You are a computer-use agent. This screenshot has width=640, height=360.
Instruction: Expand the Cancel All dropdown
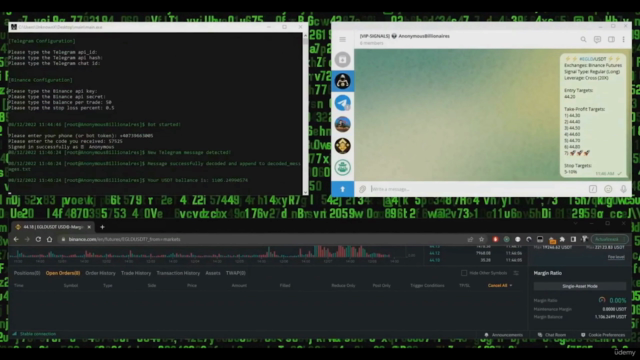pyautogui.click(x=500, y=285)
